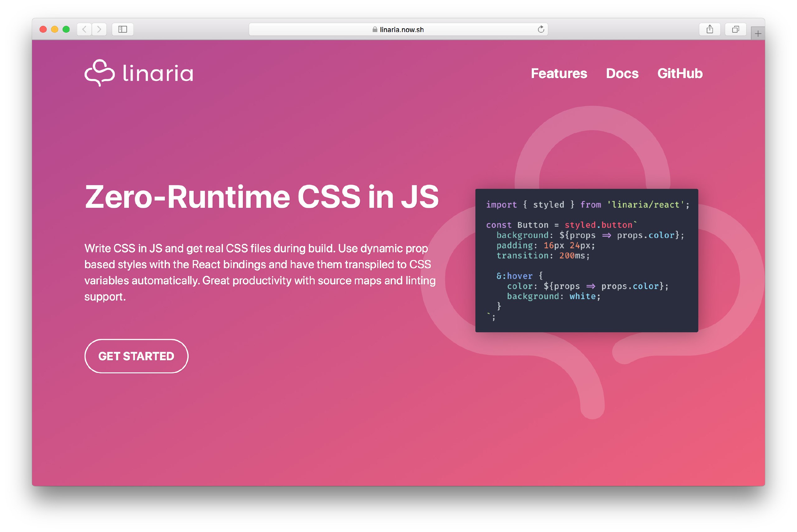Click the background: white code line
797x532 pixels.
pos(554,296)
